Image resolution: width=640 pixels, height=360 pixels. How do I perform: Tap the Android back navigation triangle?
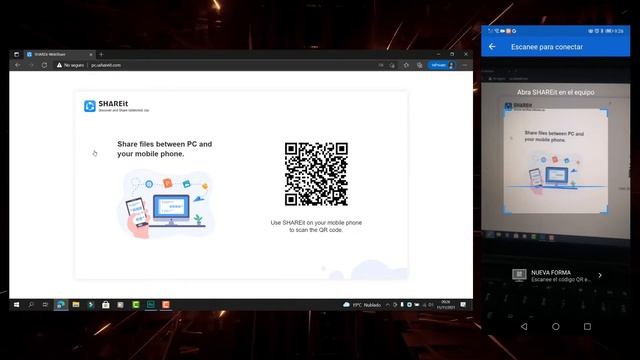tap(524, 327)
